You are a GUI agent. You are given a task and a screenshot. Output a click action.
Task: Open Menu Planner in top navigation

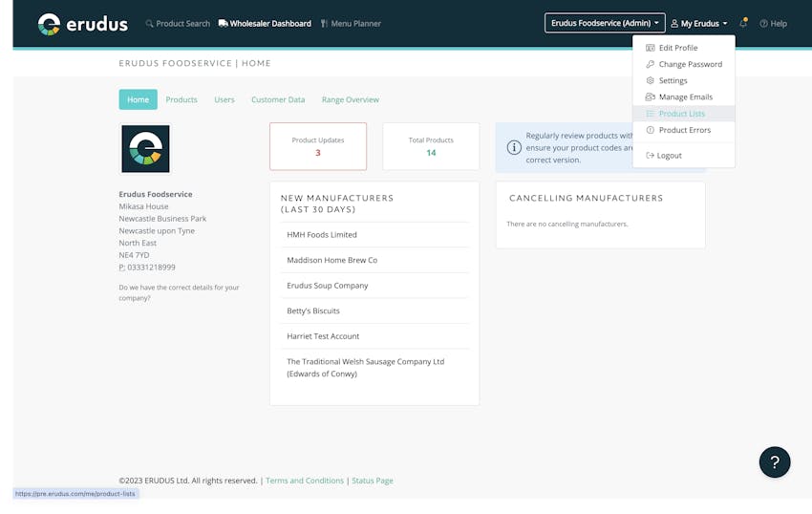tap(351, 23)
